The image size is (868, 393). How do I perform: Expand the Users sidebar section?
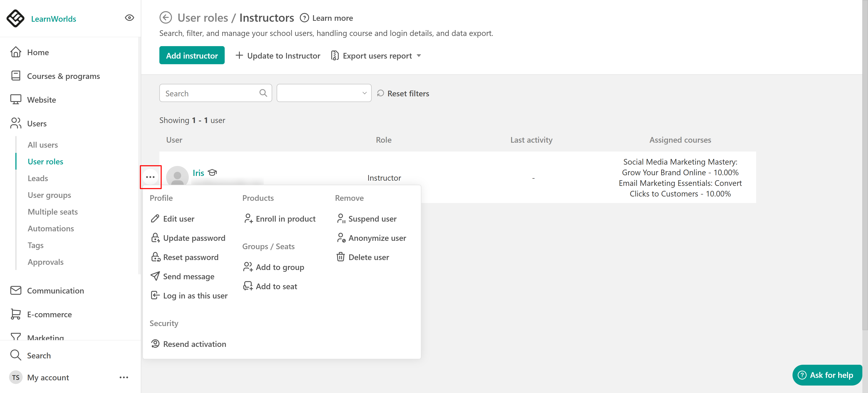(37, 123)
